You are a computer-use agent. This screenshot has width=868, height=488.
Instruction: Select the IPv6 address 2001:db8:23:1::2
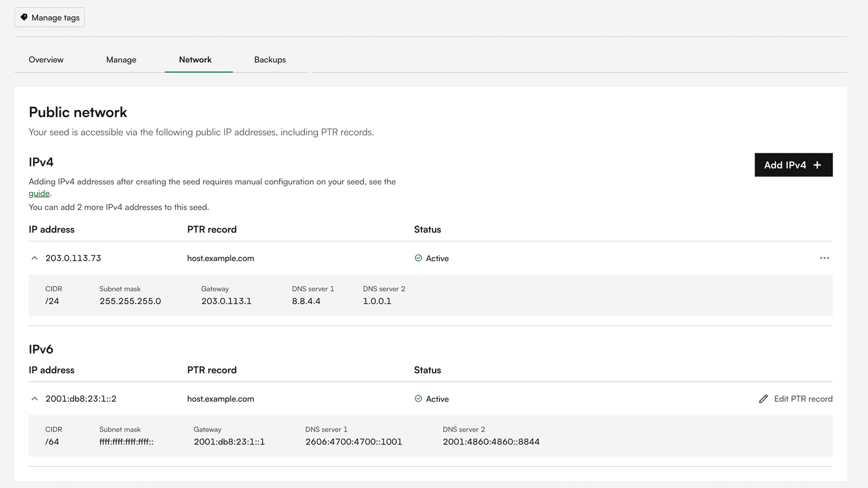(81, 399)
